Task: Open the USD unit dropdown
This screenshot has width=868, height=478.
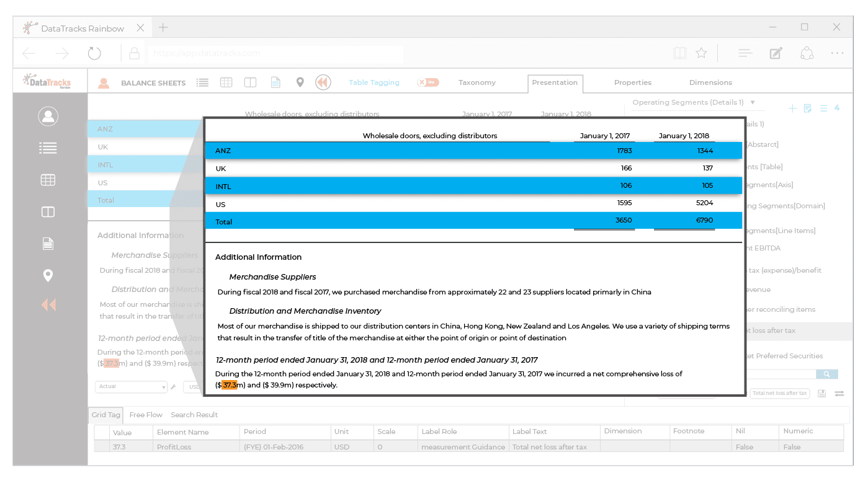Action: coord(193,387)
